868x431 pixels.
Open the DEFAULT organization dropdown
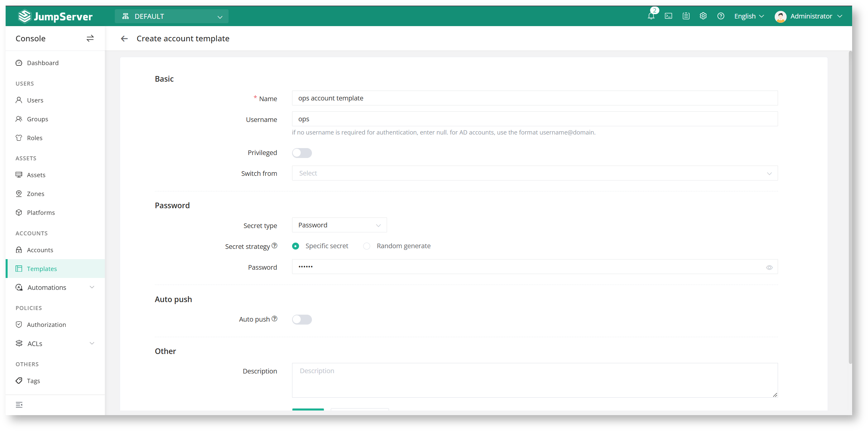point(171,16)
